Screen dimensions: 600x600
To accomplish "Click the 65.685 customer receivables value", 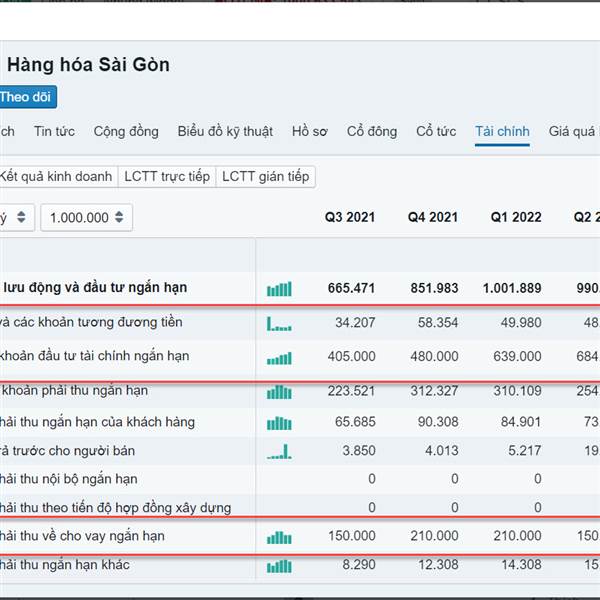I will click(x=355, y=422).
